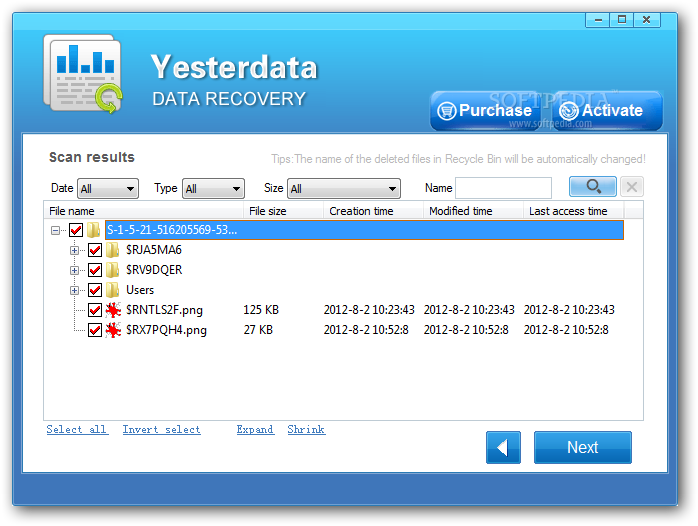The image size is (698, 526).
Task: Click the 27 KB file size value
Action: pos(258,330)
